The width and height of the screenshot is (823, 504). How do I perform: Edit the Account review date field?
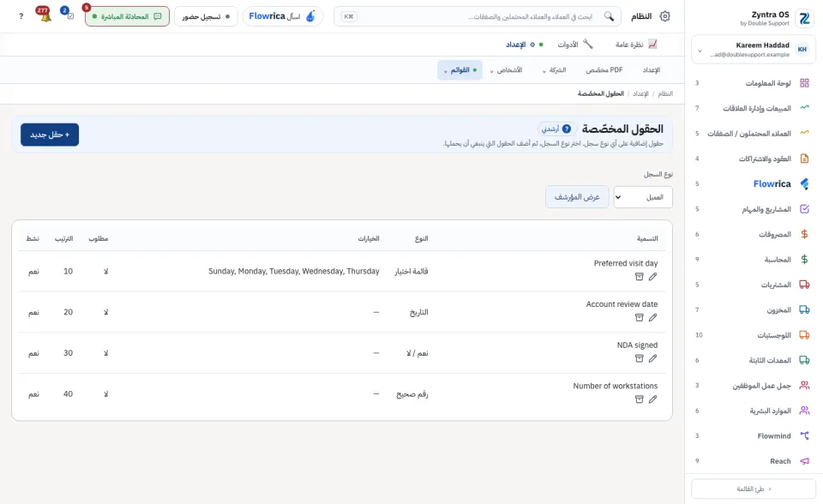click(652, 318)
